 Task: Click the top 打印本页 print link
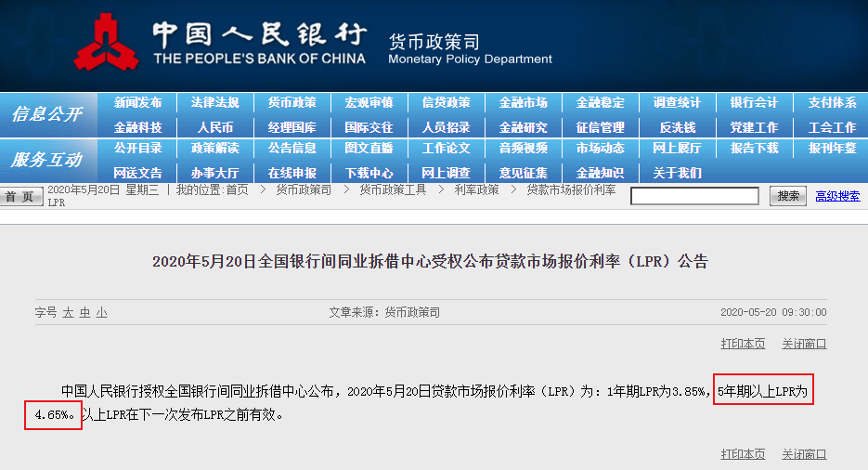point(743,344)
